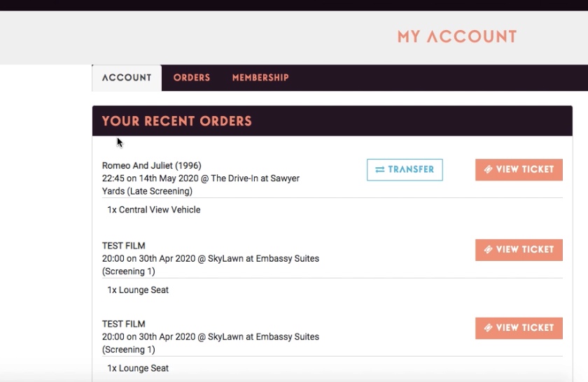The height and width of the screenshot is (382, 588).
Task: View ticket for the last TEST FILM order
Action: pyautogui.click(x=519, y=328)
